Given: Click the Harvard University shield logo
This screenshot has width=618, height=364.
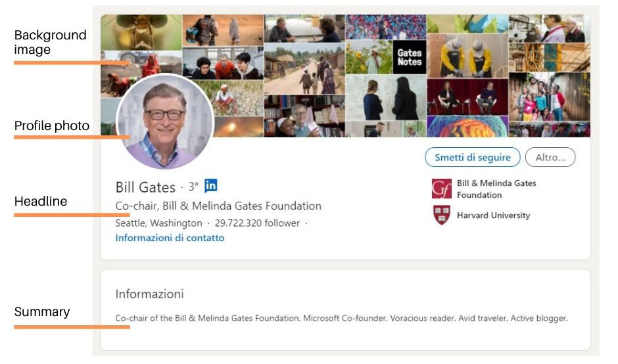Looking at the screenshot, I should click(441, 215).
